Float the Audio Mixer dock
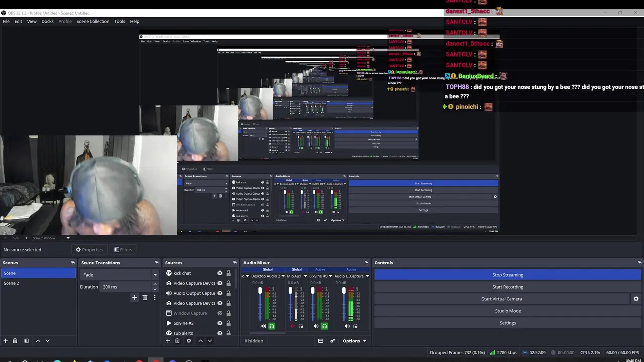 pyautogui.click(x=366, y=263)
